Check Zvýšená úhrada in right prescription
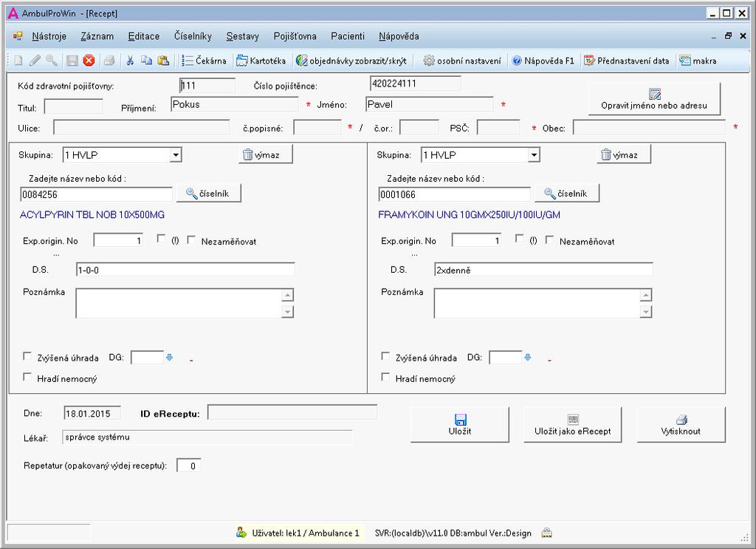 click(385, 356)
